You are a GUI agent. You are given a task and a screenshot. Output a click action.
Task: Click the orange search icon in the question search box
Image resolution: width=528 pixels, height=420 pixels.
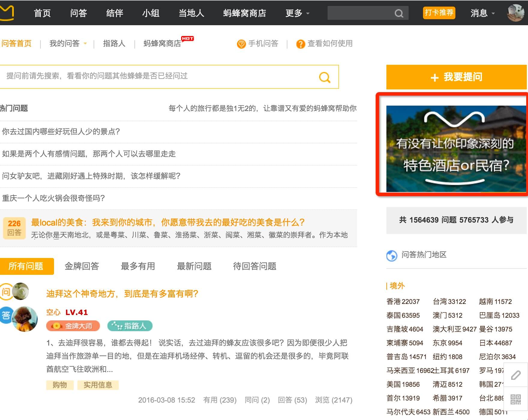[x=325, y=77]
